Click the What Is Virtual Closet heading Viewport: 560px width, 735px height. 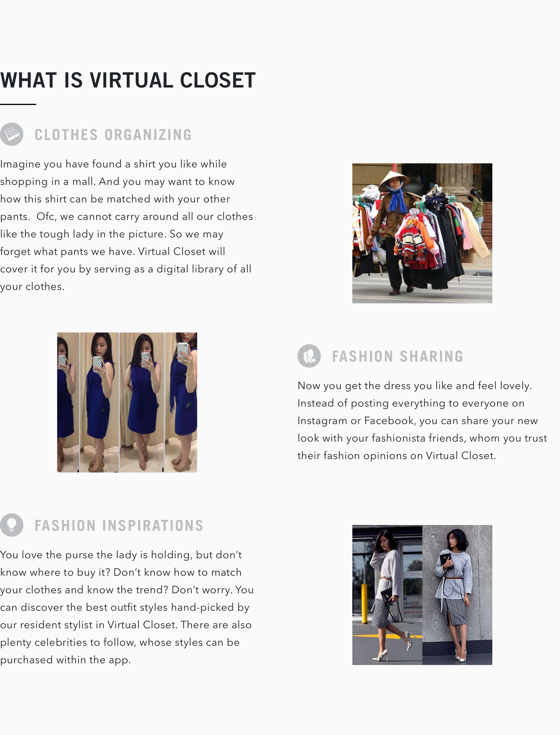coord(128,80)
